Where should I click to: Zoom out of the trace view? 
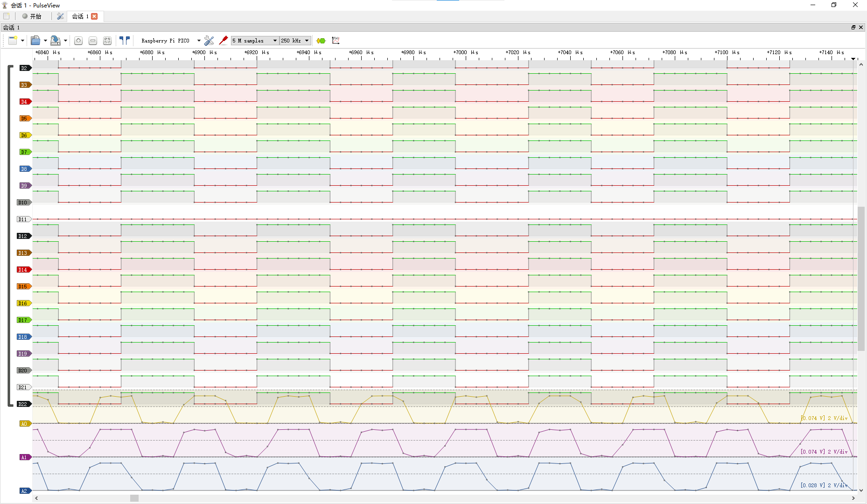93,41
